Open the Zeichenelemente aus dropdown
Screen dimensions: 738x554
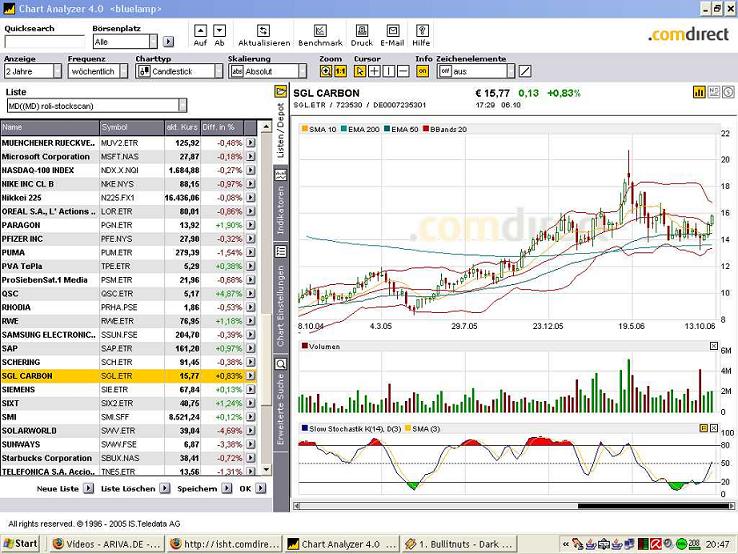point(476,71)
